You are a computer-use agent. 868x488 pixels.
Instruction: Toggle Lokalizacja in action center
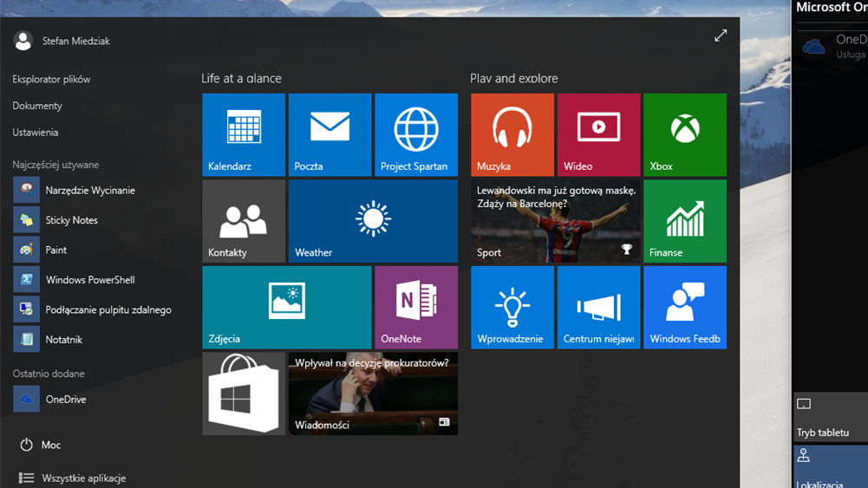(x=831, y=465)
